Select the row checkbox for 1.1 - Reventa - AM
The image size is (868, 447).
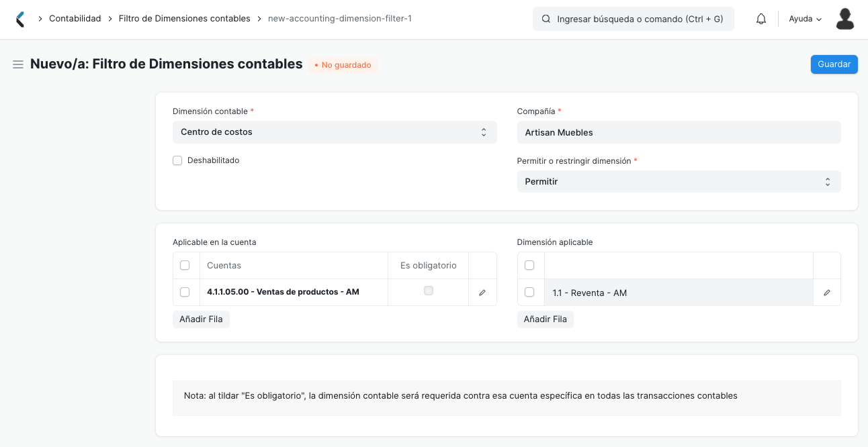point(531,292)
